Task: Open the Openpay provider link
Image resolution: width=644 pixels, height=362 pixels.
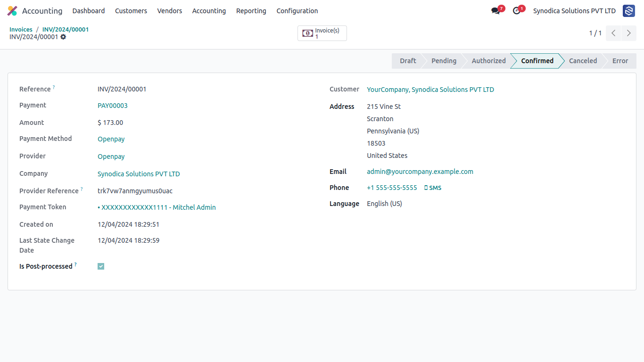Action: 111,156
